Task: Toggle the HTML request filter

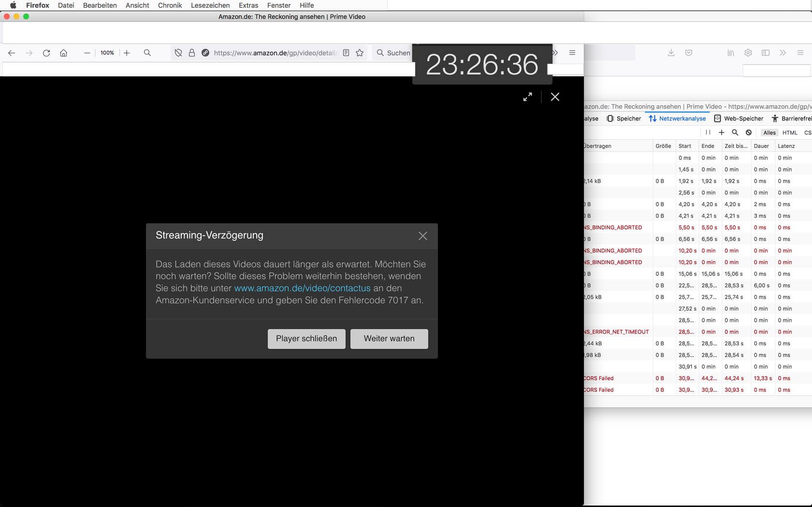Action: pyautogui.click(x=790, y=133)
